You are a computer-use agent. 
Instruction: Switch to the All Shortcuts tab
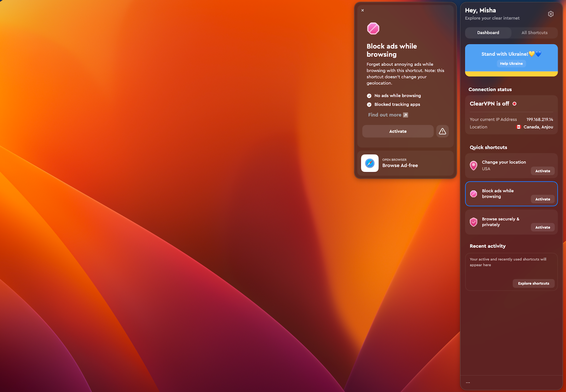tap(534, 33)
